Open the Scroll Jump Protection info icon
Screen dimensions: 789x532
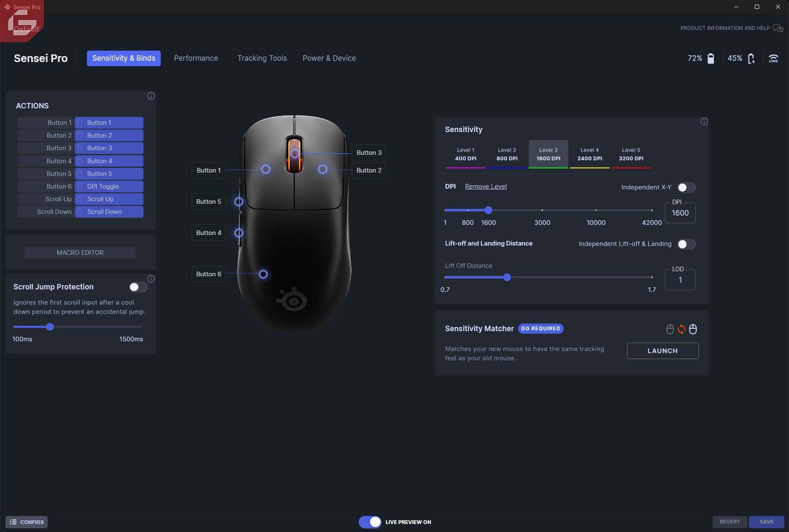(151, 279)
